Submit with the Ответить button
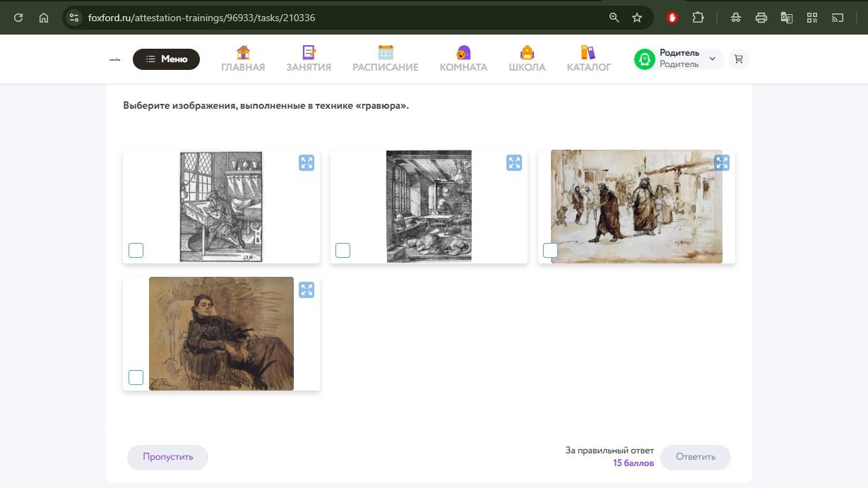 (x=696, y=457)
